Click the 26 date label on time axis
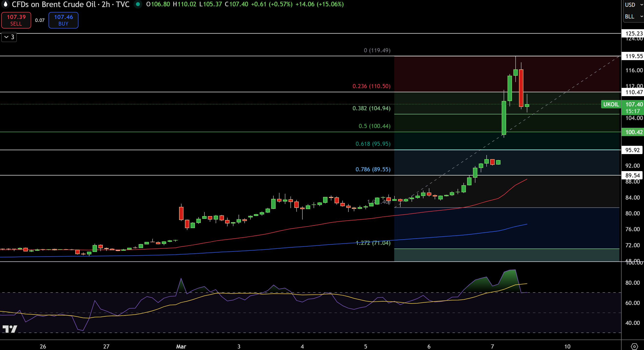 [43, 347]
